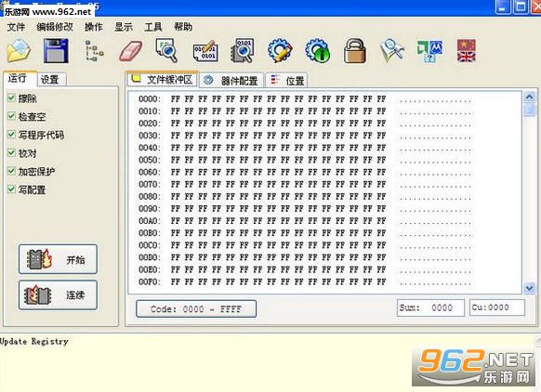541x392 pixels.
Task: Switch language with the flags icon
Action: [467, 51]
